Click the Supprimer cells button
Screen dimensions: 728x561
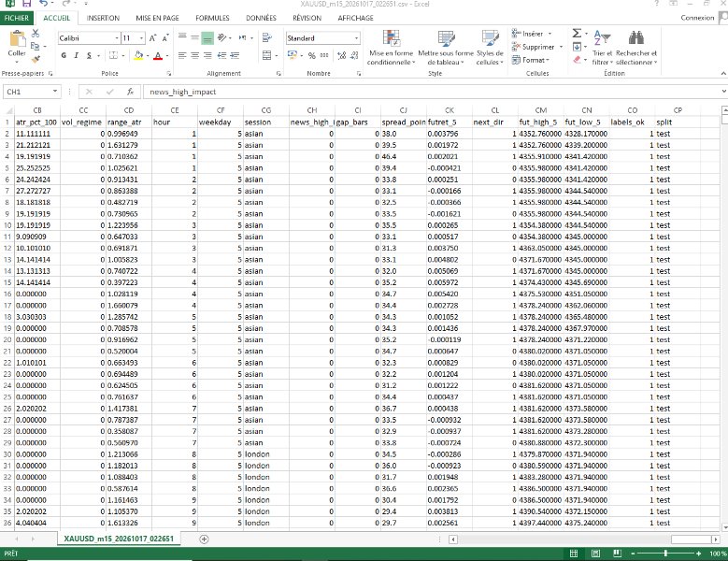click(536, 47)
